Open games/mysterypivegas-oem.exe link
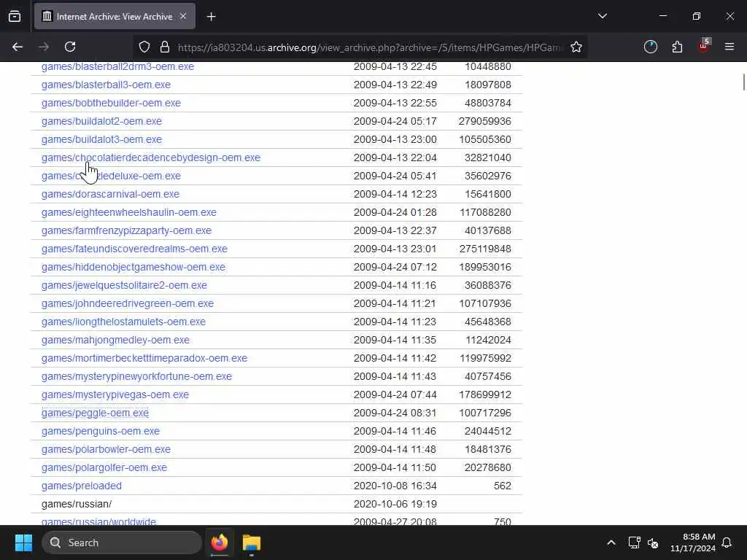Image resolution: width=747 pixels, height=560 pixels. (x=115, y=394)
